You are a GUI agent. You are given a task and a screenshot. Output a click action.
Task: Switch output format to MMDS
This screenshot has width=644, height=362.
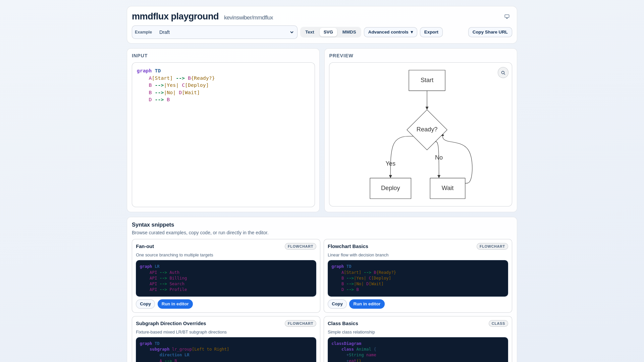click(x=349, y=32)
